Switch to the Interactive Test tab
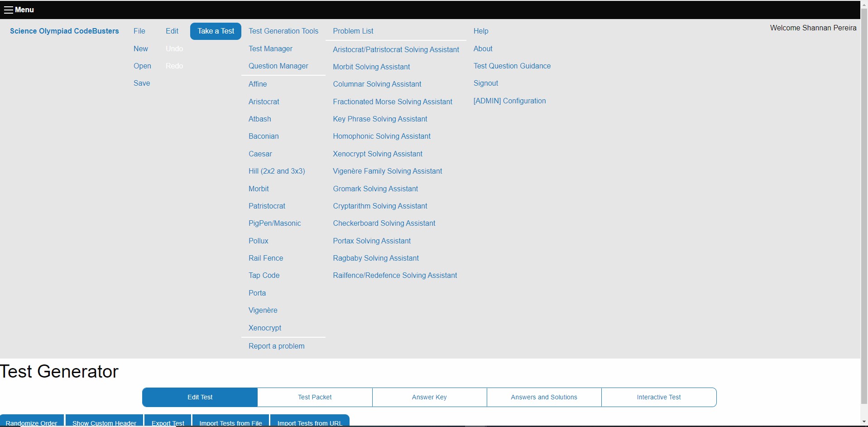The image size is (868, 427). click(658, 397)
